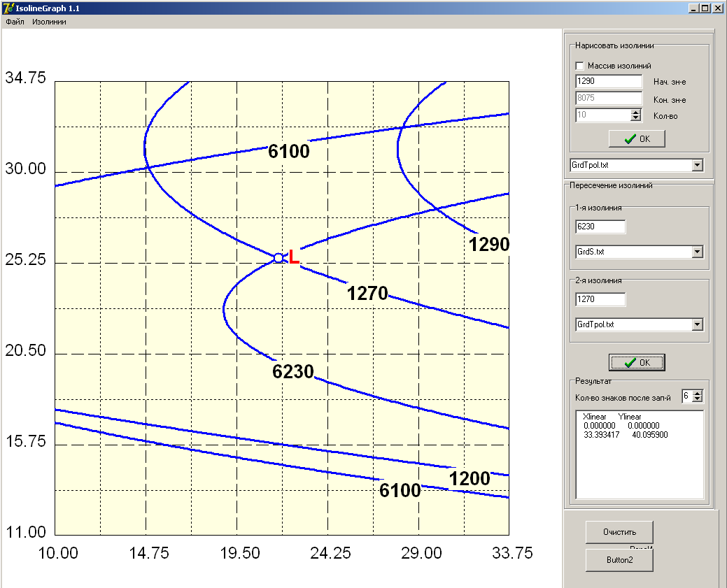The width and height of the screenshot is (727, 588).
Task: Click the Нач. зн-е field containing 1290
Action: [x=609, y=81]
